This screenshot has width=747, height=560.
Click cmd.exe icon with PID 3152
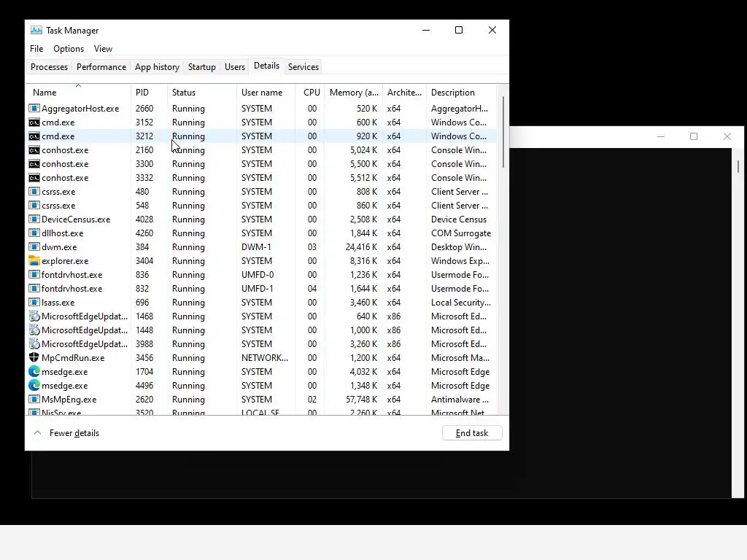34,122
